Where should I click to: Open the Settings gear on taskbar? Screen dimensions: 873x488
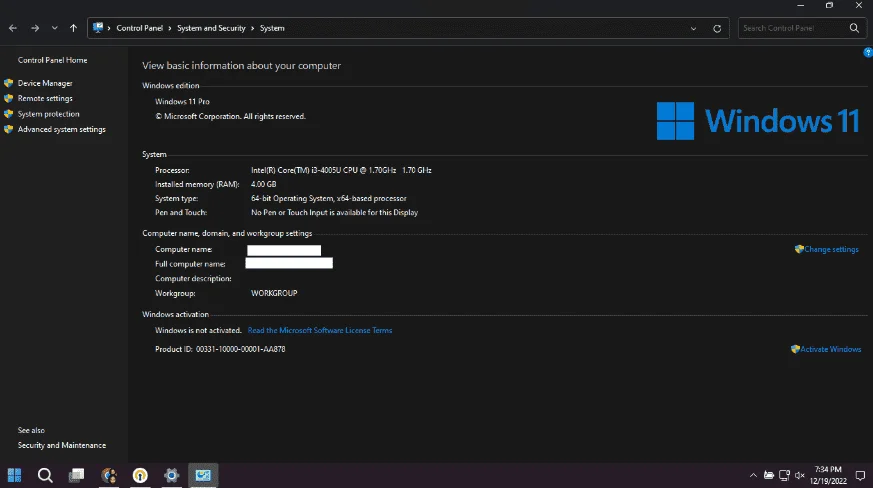171,475
